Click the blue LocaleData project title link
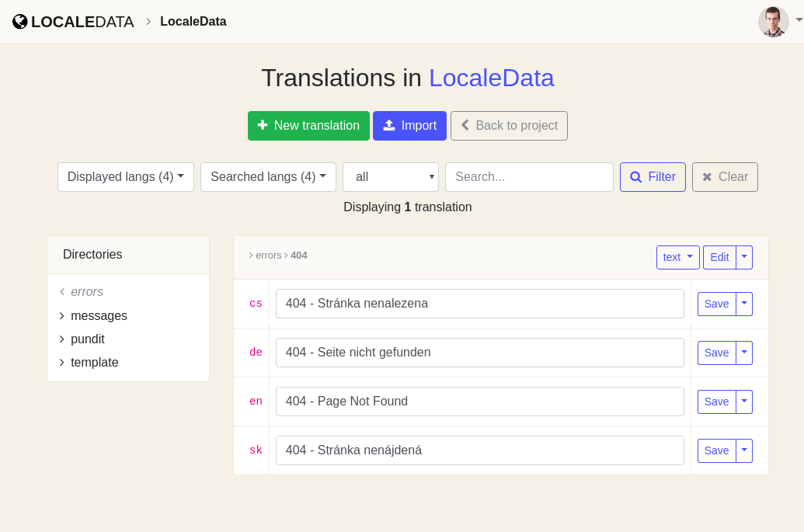 pyautogui.click(x=491, y=78)
